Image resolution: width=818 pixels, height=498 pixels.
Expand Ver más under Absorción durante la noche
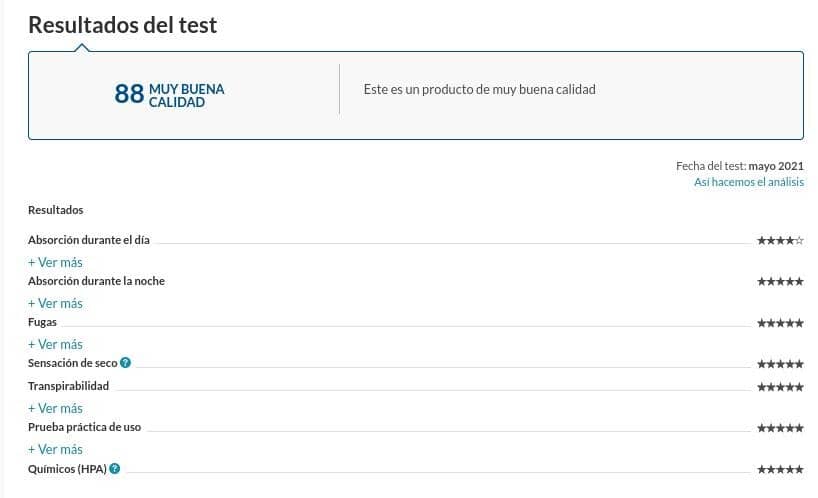coord(55,303)
